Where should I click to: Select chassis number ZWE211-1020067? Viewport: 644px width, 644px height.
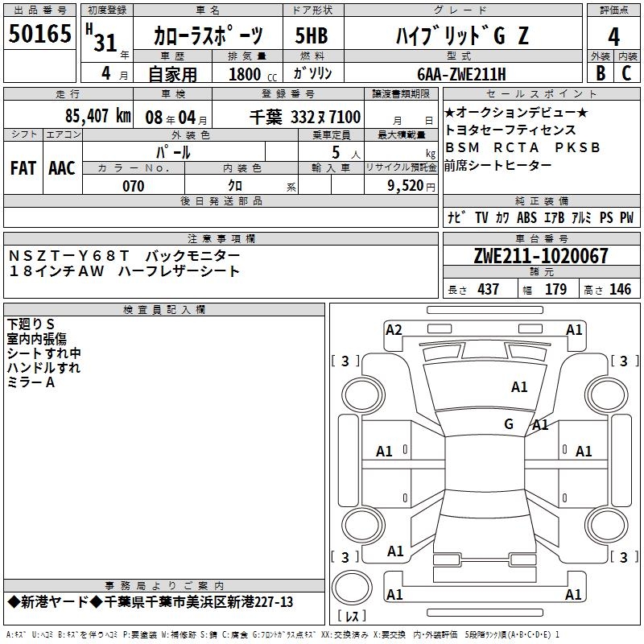click(541, 256)
